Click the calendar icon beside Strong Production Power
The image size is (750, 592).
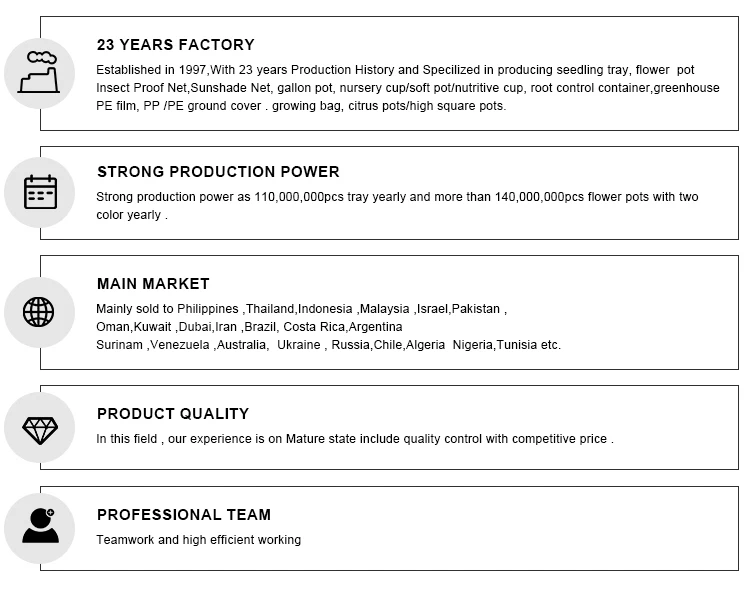pyautogui.click(x=40, y=192)
